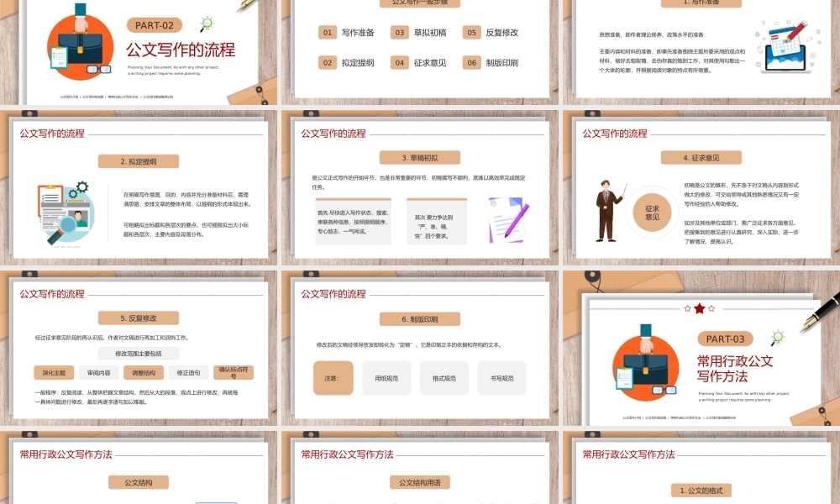The image size is (840, 504).
Task: Open the PART-02 section slide thumbnail
Action: tap(139, 52)
